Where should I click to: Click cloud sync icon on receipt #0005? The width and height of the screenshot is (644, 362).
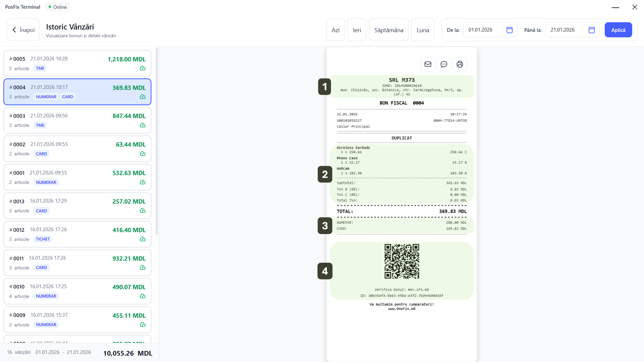click(x=143, y=68)
